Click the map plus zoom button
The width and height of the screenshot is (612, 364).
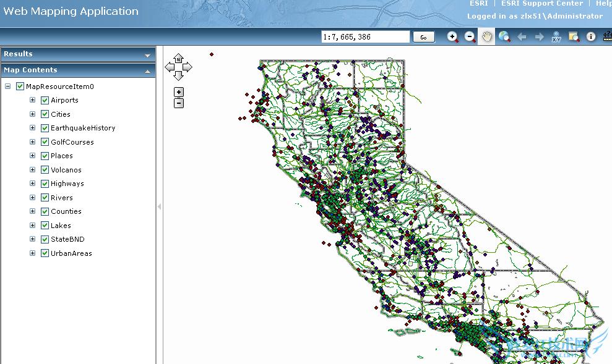pos(179,92)
